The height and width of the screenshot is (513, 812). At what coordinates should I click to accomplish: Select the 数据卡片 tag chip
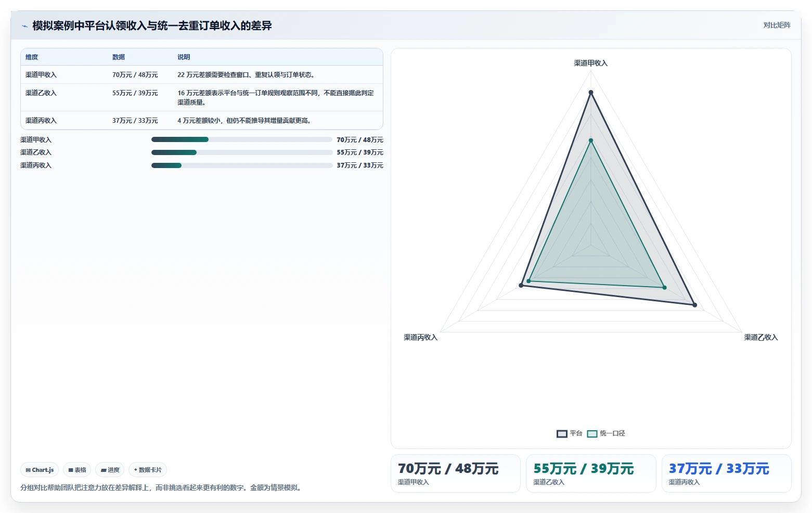pyautogui.click(x=148, y=470)
